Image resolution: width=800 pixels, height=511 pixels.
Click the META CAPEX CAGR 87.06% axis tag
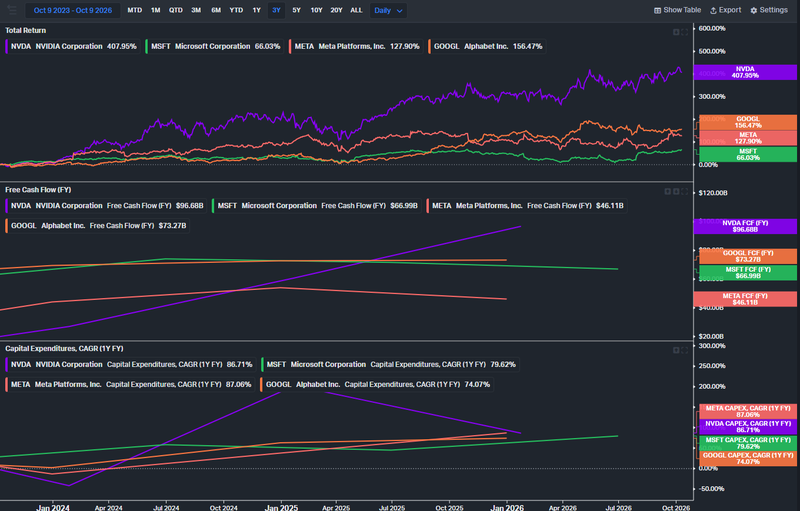point(748,411)
